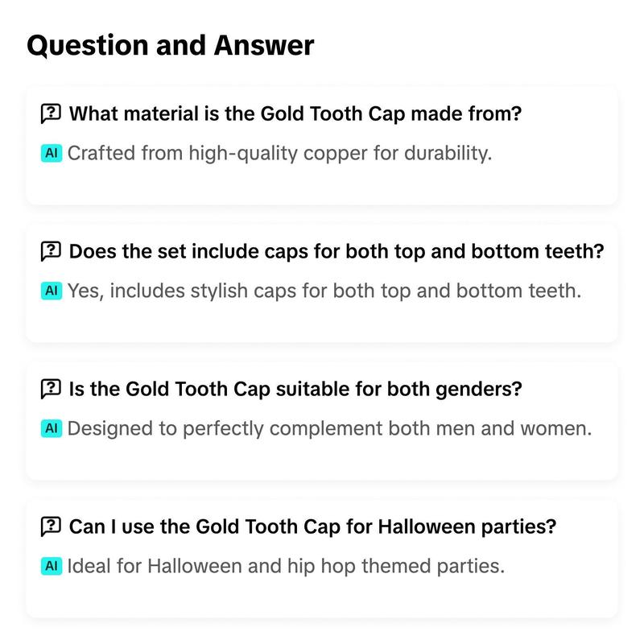The image size is (644, 644).
Task: Open question about caps for top and bottom teeth
Action: pos(336,251)
